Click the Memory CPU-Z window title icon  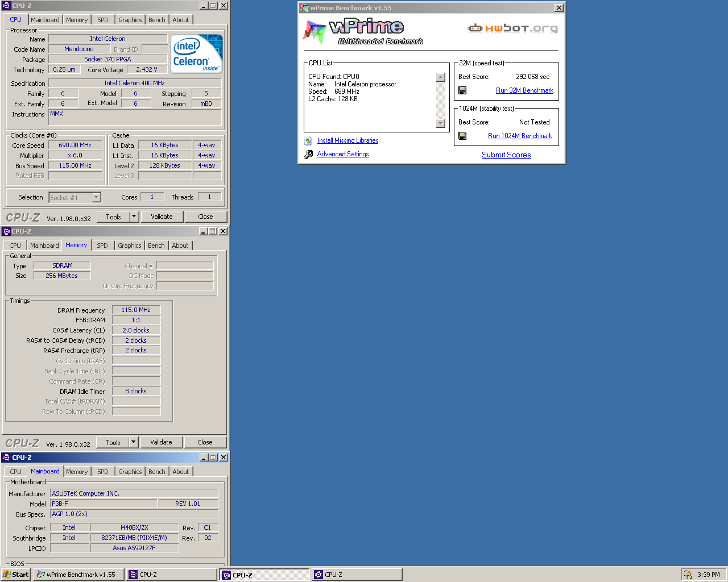click(x=6, y=231)
